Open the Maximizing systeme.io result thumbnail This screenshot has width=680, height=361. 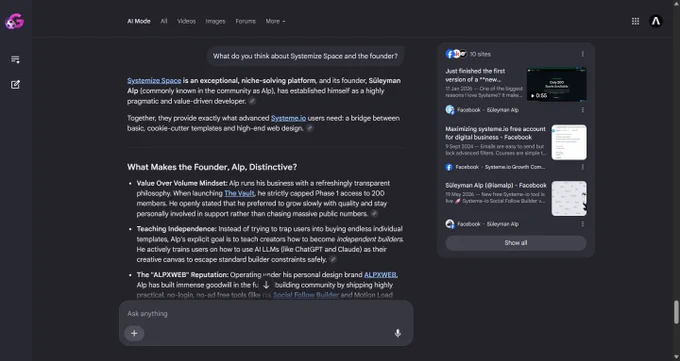[x=569, y=142]
